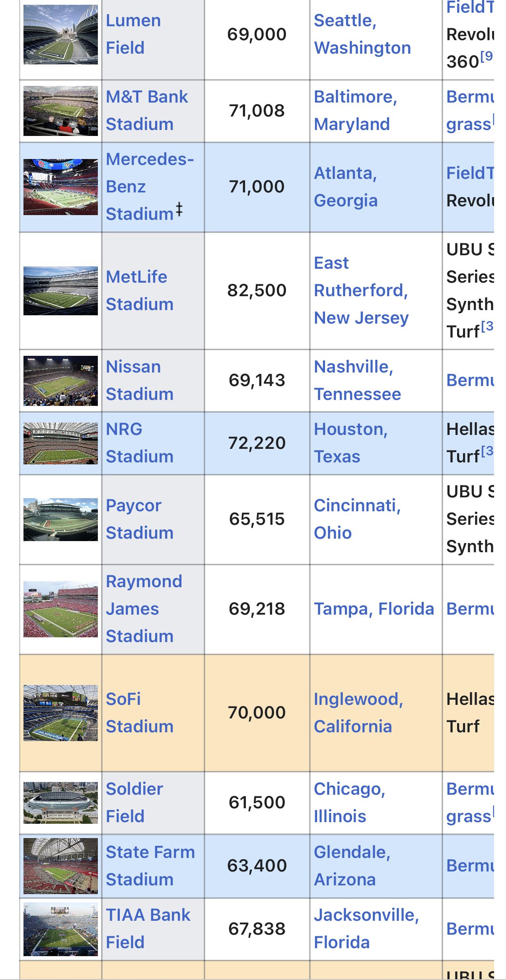Click the Nissan Stadium night photo
Screen dimensions: 506x980
(x=60, y=380)
